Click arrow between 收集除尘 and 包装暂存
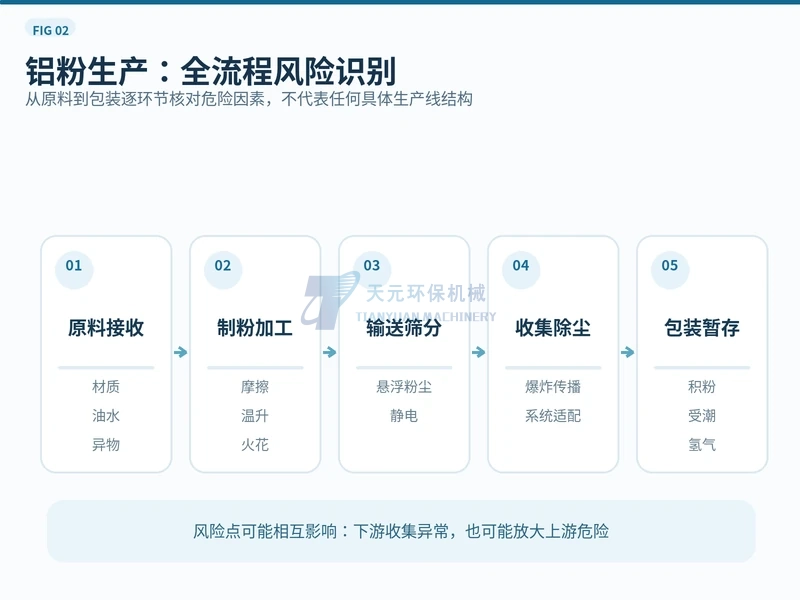Viewport: 800px width, 600px height. coord(628,352)
